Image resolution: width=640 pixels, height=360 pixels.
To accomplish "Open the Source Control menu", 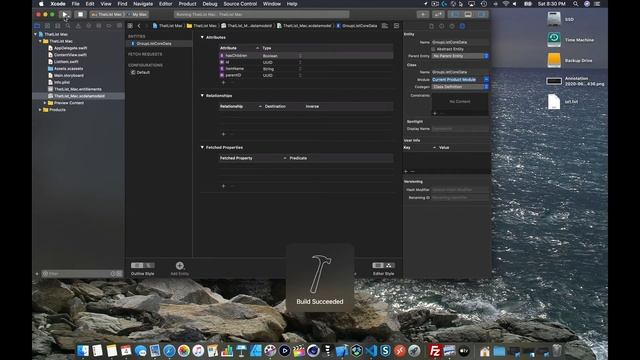I will click(x=240, y=4).
